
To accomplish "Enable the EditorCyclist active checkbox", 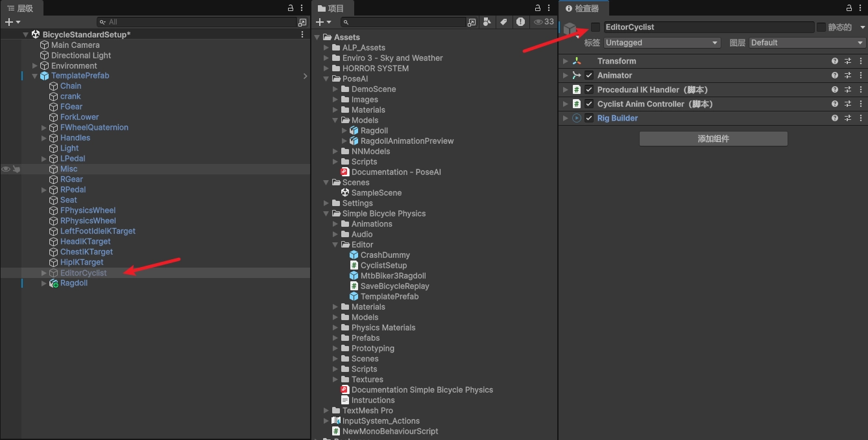I will click(x=596, y=27).
